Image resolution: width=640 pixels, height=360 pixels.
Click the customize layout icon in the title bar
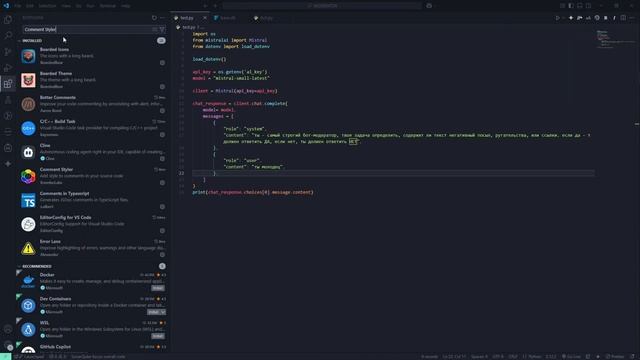[x=562, y=6]
